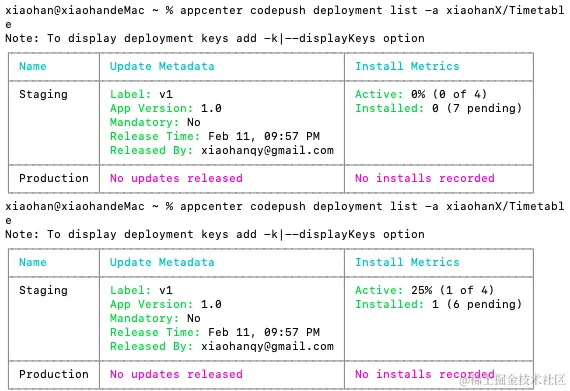Click "Label: v1" in the 0% active table
This screenshot has height=391, width=570.
(x=141, y=94)
